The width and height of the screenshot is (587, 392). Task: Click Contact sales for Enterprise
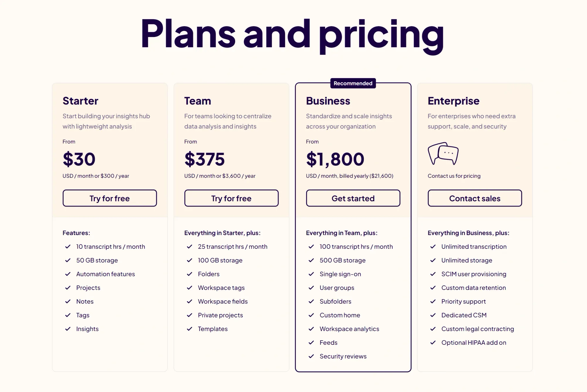pos(475,198)
